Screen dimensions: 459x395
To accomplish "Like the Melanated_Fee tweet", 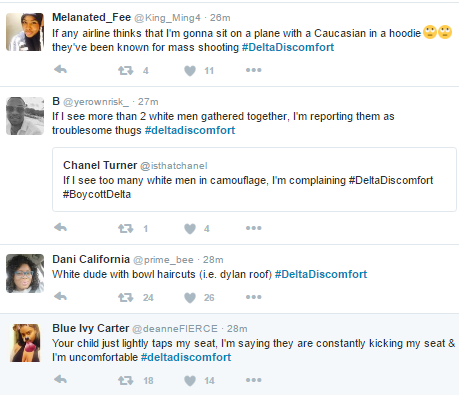I will click(x=190, y=70).
